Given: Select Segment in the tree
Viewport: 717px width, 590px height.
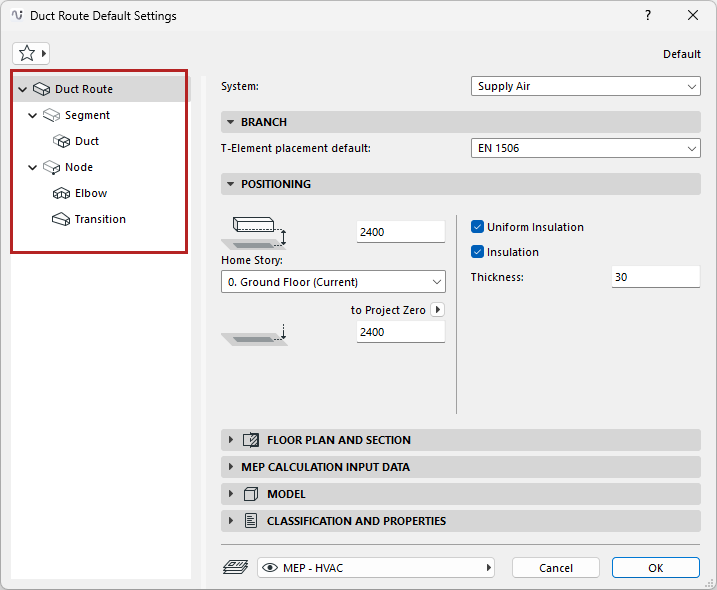Looking at the screenshot, I should click(x=87, y=115).
